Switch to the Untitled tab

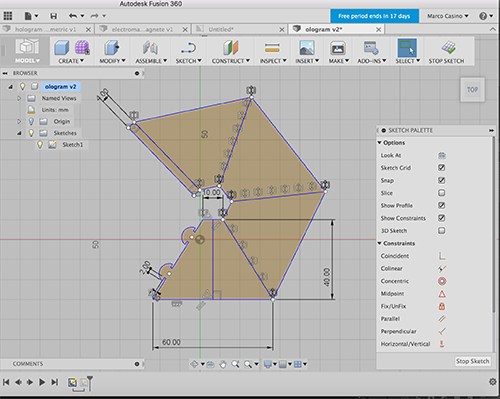point(221,29)
